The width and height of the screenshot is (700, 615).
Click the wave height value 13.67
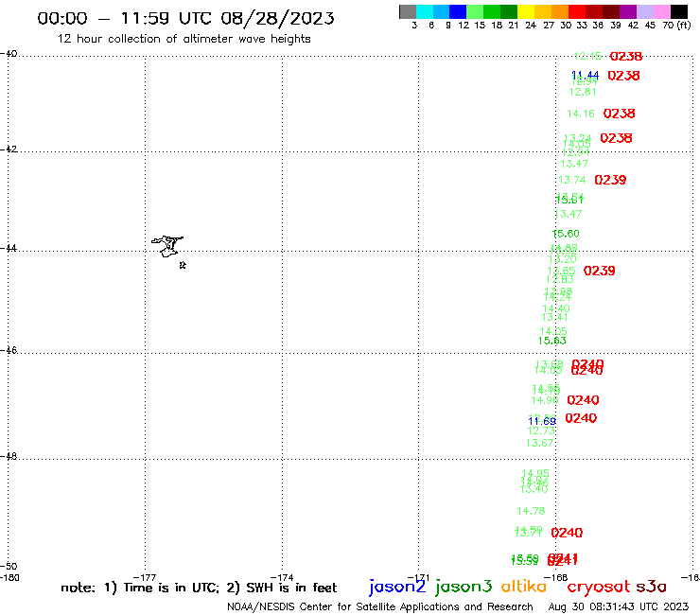539,443
